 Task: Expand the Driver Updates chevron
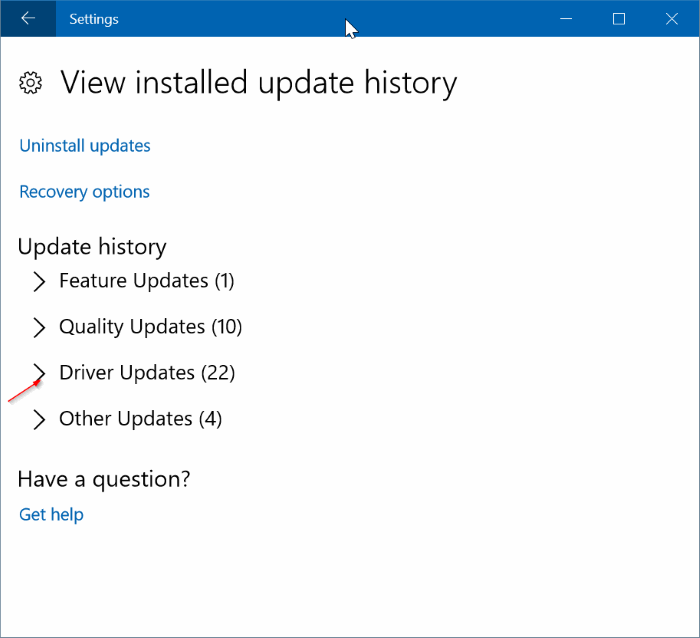39,373
